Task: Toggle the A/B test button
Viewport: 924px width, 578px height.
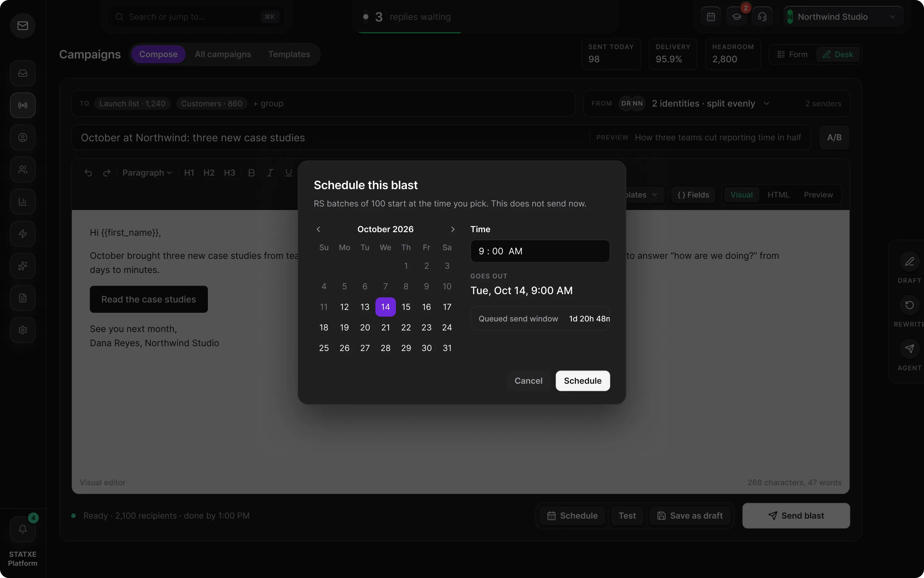Action: (x=834, y=137)
